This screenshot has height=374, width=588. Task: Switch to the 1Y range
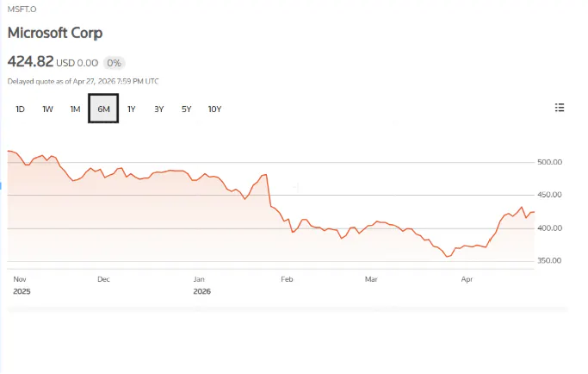pos(131,109)
